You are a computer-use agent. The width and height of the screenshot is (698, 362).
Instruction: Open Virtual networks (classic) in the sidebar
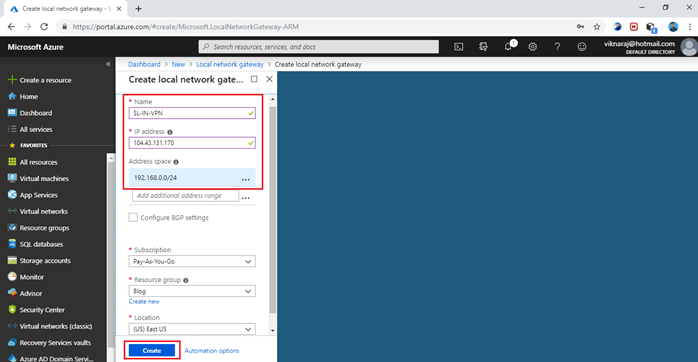tap(56, 326)
